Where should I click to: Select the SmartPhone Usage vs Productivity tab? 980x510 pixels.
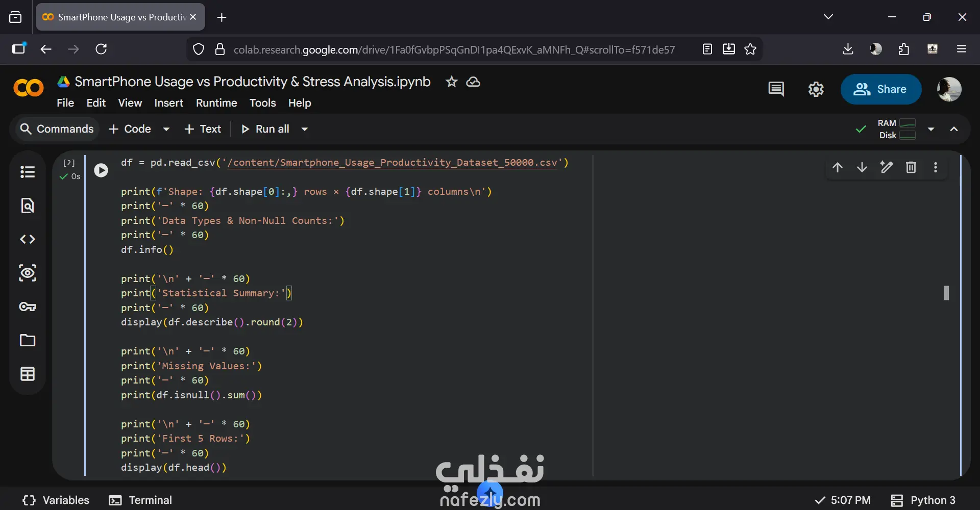[120, 17]
